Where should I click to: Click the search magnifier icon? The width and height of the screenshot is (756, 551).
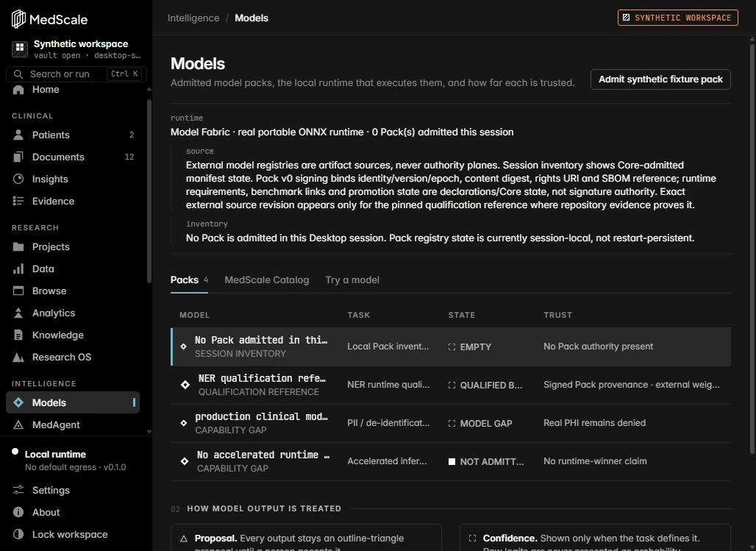pos(18,74)
